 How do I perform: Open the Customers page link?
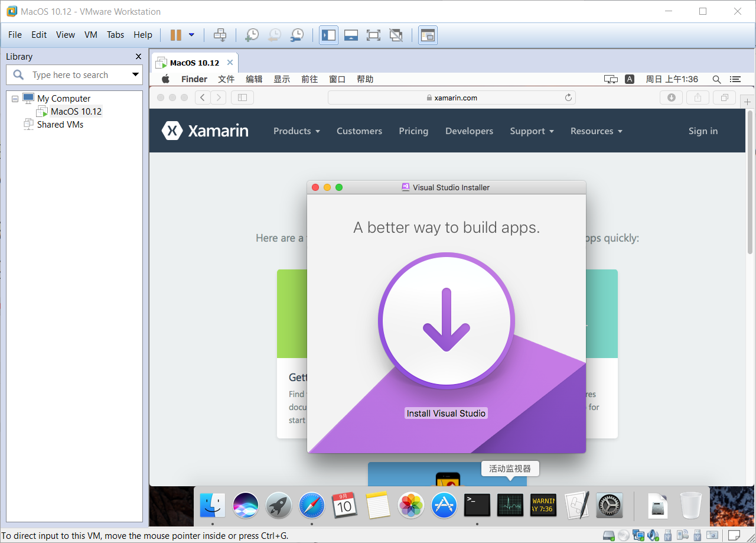[x=359, y=131]
